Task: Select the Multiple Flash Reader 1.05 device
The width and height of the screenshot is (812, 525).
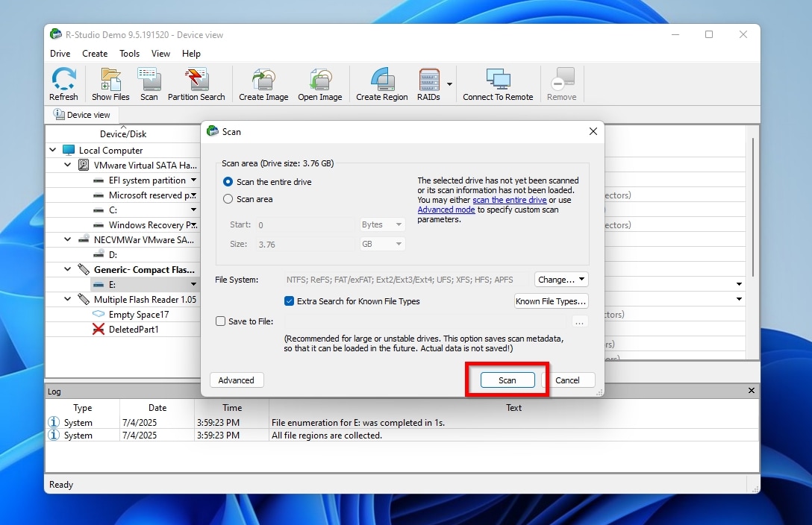Action: pyautogui.click(x=145, y=300)
